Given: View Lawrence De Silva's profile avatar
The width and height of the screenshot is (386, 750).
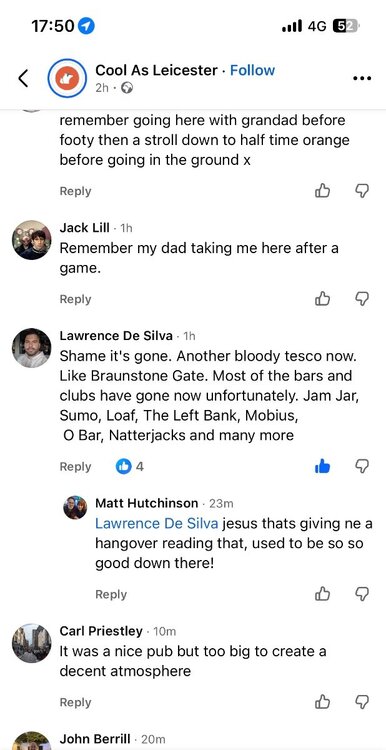Looking at the screenshot, I should [32, 348].
